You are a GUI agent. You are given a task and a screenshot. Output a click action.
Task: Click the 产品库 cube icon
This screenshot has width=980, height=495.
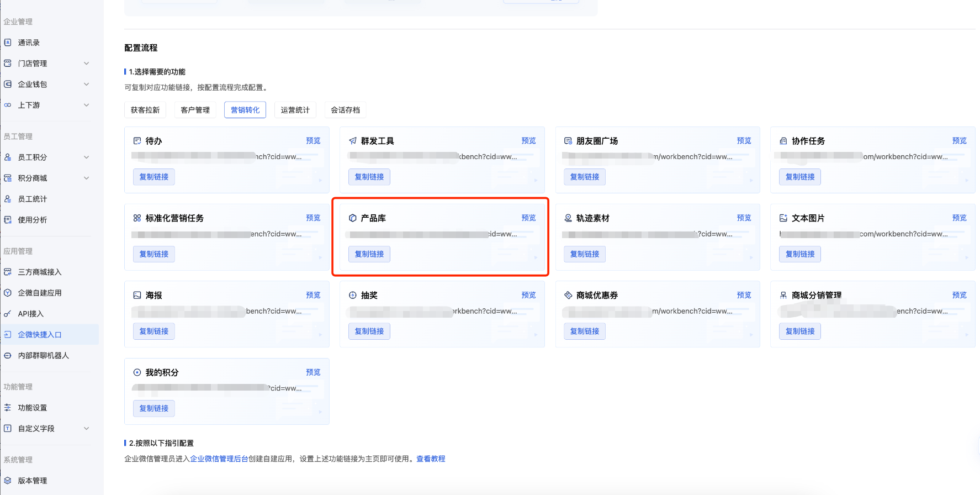(353, 218)
